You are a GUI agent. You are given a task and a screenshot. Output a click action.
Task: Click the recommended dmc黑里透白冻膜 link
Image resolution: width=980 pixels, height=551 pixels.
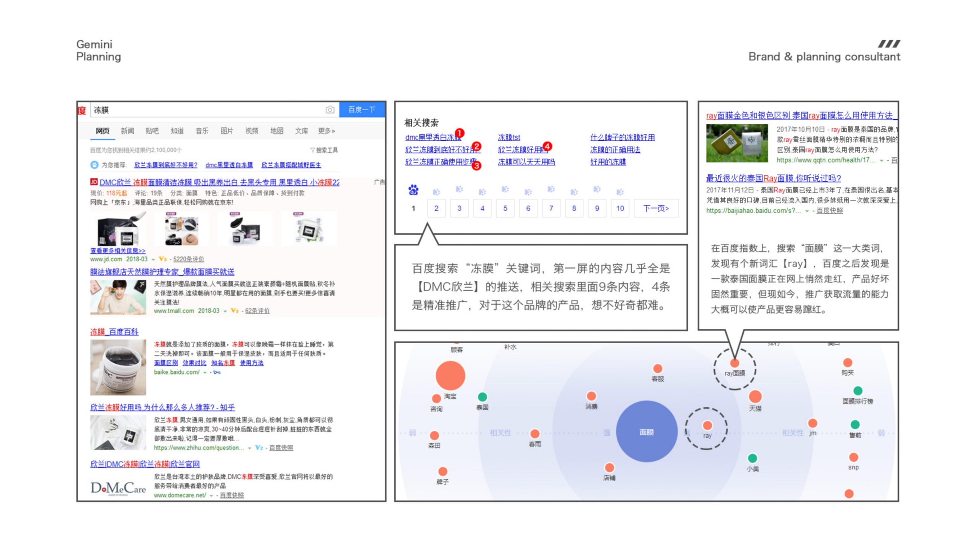(x=229, y=165)
